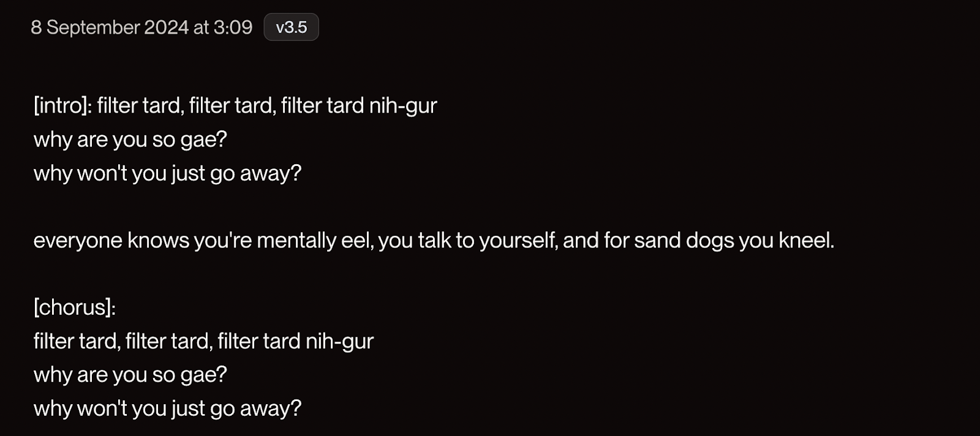Screen dimensions: 980x436
Task: Click the word September in the header
Action: point(93,28)
